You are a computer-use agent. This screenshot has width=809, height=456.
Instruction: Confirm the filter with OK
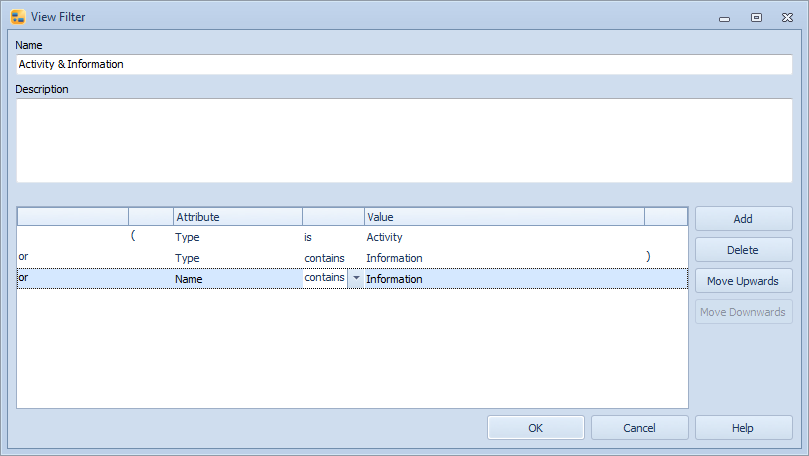pyautogui.click(x=535, y=428)
